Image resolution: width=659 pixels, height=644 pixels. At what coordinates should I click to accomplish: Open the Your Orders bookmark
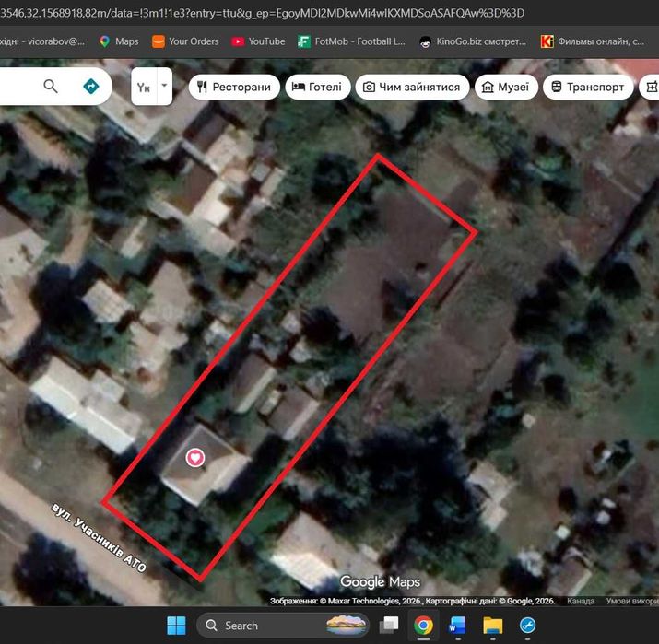pos(185,41)
